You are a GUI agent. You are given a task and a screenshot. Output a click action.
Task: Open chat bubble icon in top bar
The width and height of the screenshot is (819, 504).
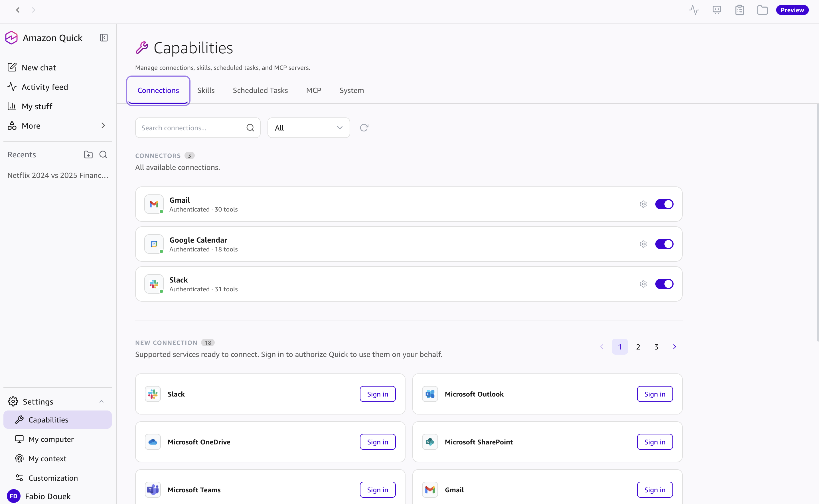click(717, 10)
